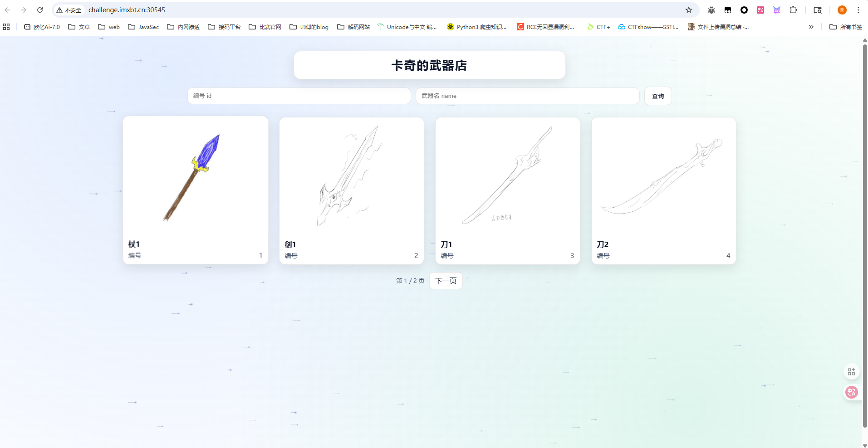The width and height of the screenshot is (868, 448).
Task: Reload the page with the refresh icon
Action: 40,10
